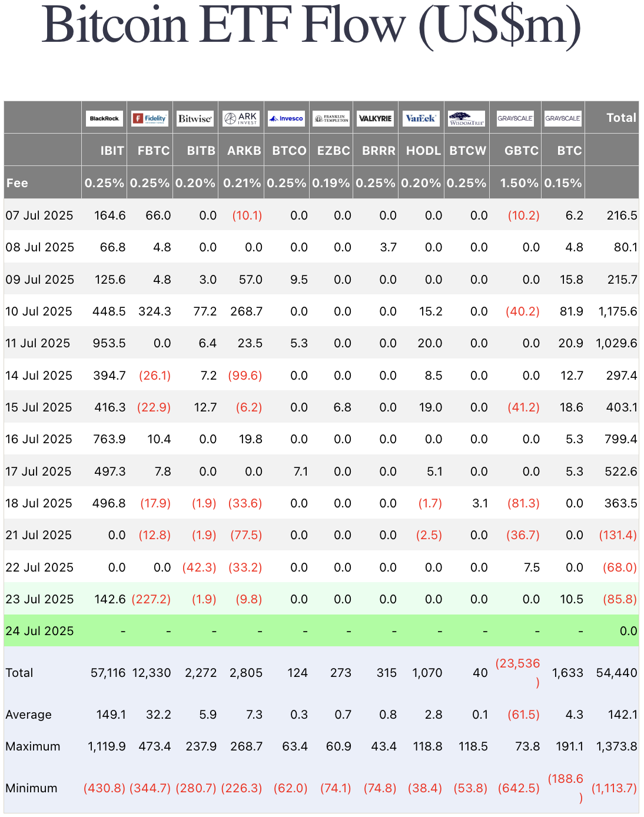The image size is (644, 817).
Task: Select the FBTC column header
Action: tap(154, 151)
